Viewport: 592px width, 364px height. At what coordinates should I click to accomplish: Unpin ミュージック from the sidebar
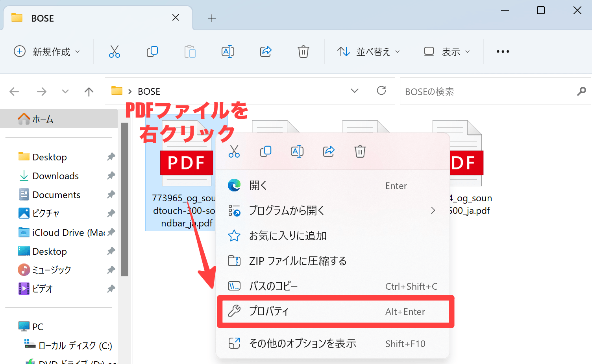(x=111, y=270)
